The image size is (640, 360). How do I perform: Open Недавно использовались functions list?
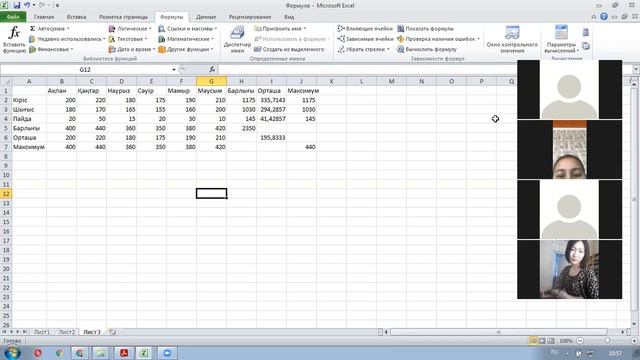coord(67,39)
